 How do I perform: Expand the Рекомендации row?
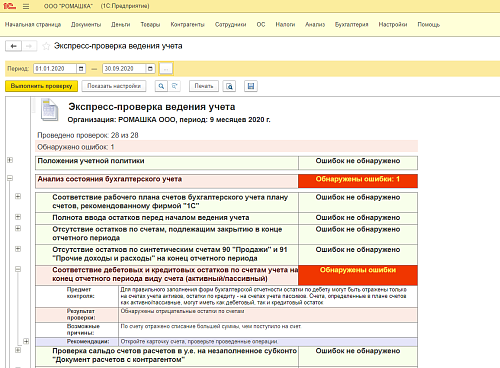point(26,341)
